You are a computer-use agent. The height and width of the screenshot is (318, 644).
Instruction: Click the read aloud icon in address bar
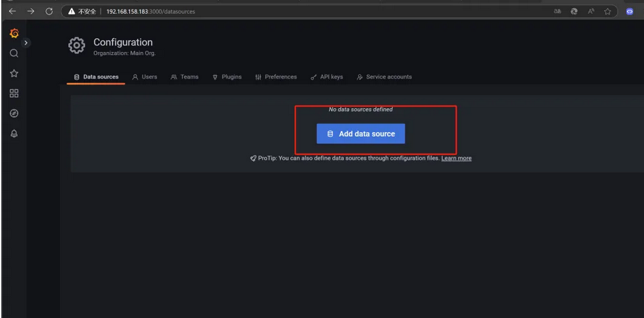[x=591, y=11]
